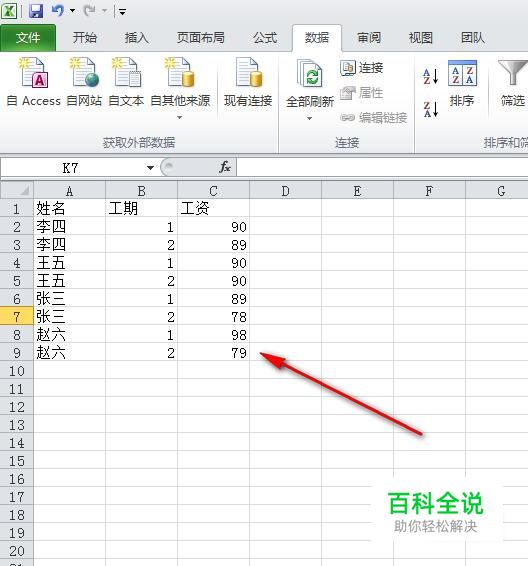Viewport: 528px width, 566px height.
Task: Select cell A9 with 赵六
Action: (x=70, y=353)
